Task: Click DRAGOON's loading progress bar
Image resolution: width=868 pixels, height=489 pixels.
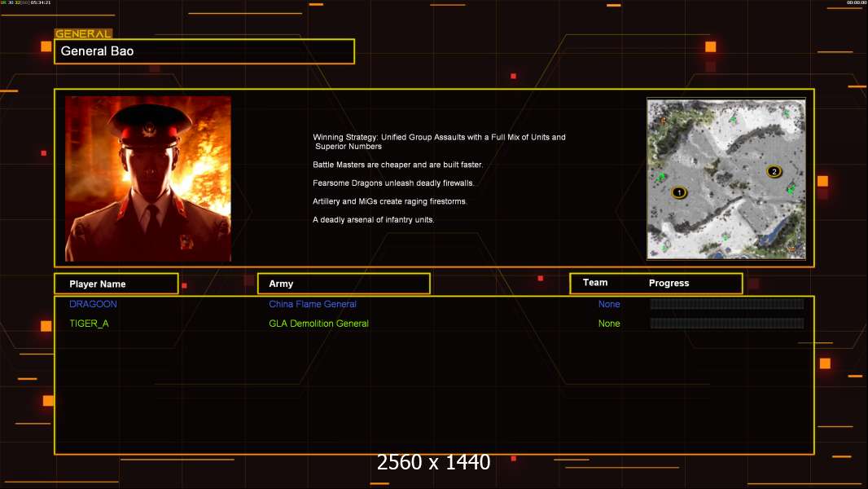Action: point(726,304)
